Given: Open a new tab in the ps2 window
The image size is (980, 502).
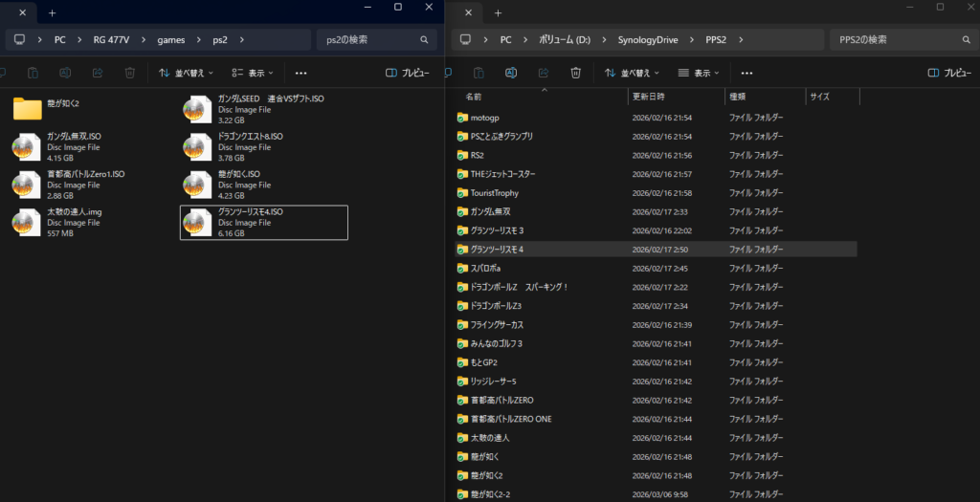Looking at the screenshot, I should tap(52, 12).
